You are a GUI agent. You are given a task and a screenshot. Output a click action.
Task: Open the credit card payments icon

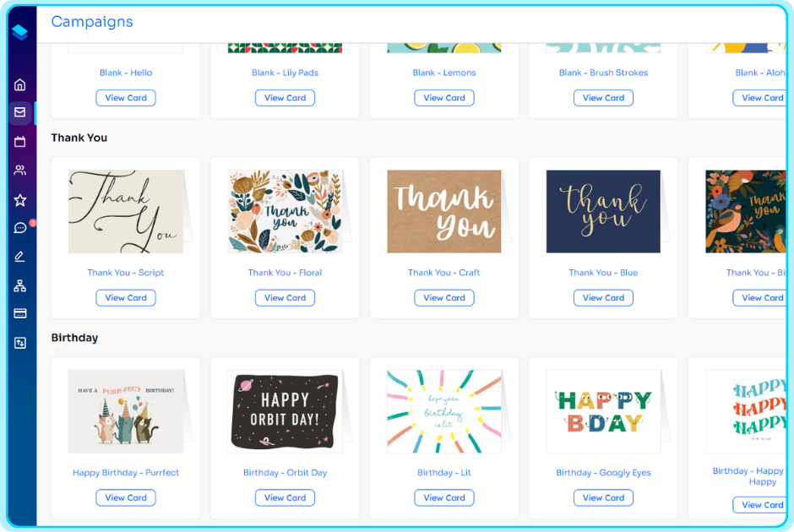19,314
